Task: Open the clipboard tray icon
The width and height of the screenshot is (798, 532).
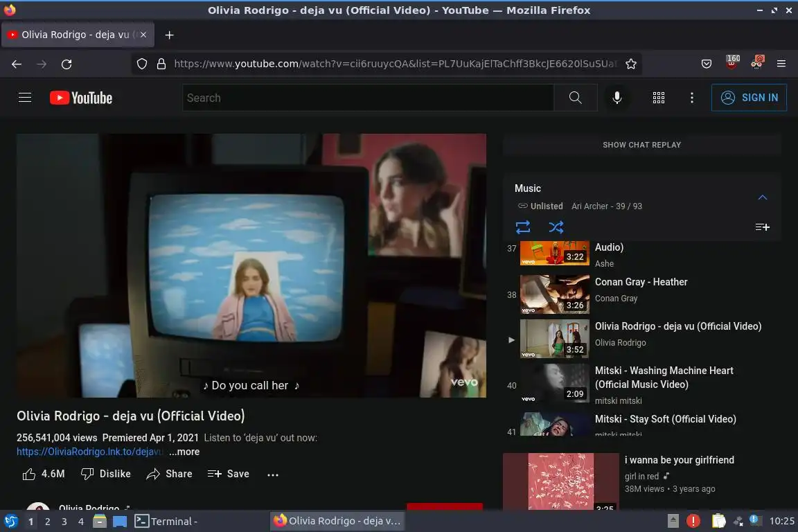Action: tap(718, 521)
